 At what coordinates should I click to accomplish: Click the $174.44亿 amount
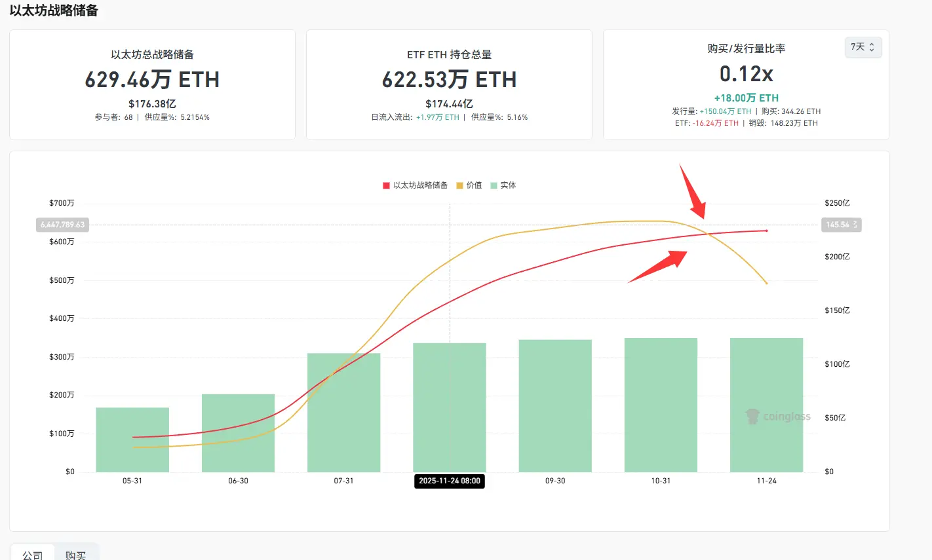[x=449, y=103]
